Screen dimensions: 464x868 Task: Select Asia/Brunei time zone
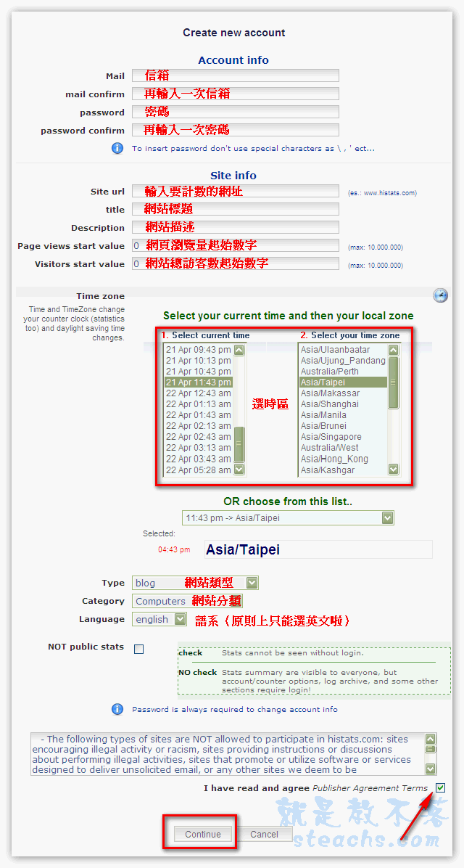(343, 426)
